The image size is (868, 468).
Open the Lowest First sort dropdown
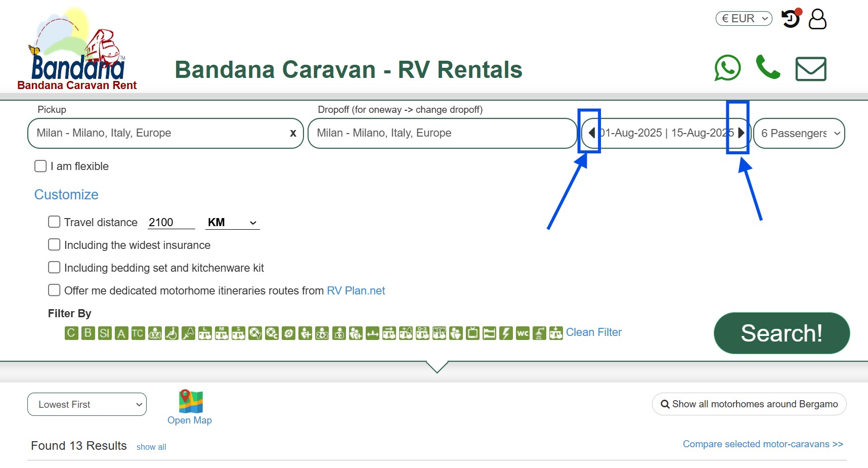pyautogui.click(x=87, y=404)
